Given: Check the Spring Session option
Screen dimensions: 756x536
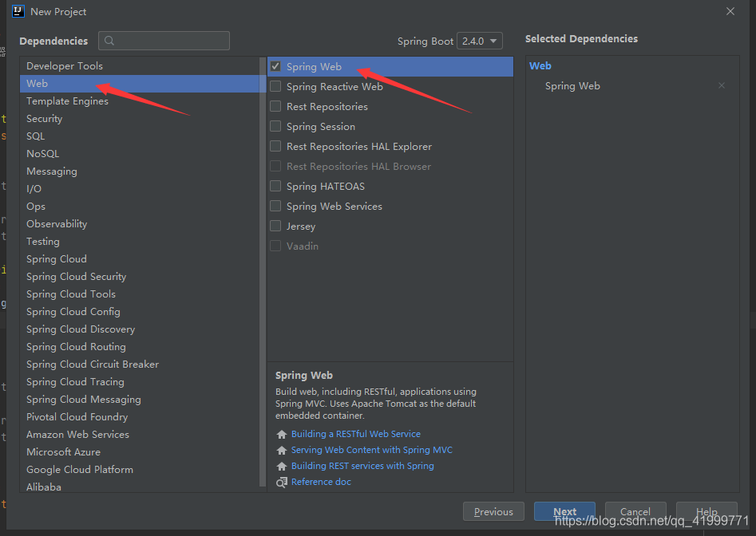Looking at the screenshot, I should point(275,127).
